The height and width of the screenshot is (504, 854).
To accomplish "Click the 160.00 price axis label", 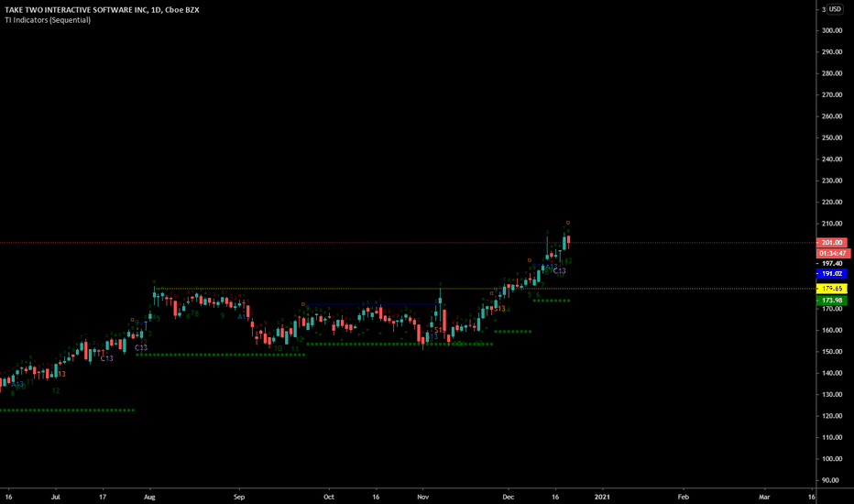I will [832, 331].
